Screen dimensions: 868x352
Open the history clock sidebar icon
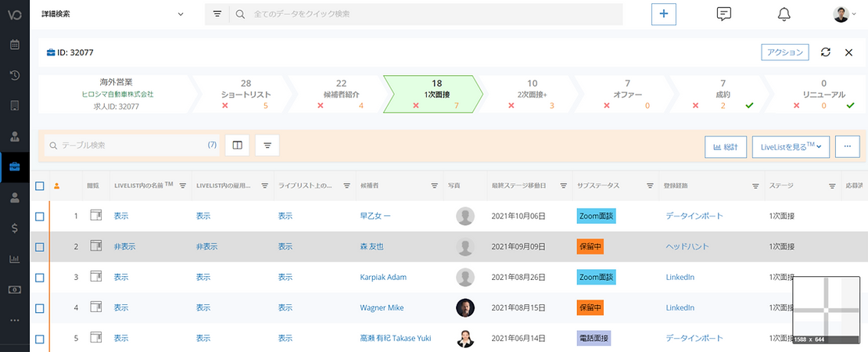pyautogui.click(x=14, y=75)
